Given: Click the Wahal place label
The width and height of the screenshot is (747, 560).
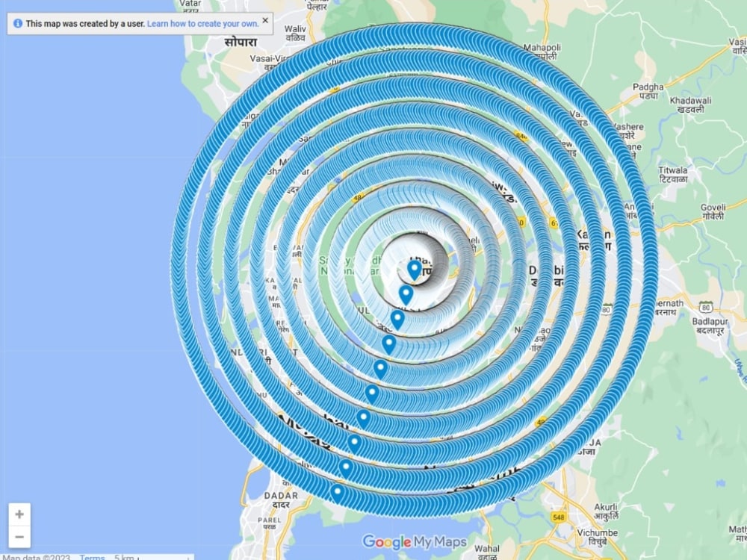Looking at the screenshot, I should 487,553.
